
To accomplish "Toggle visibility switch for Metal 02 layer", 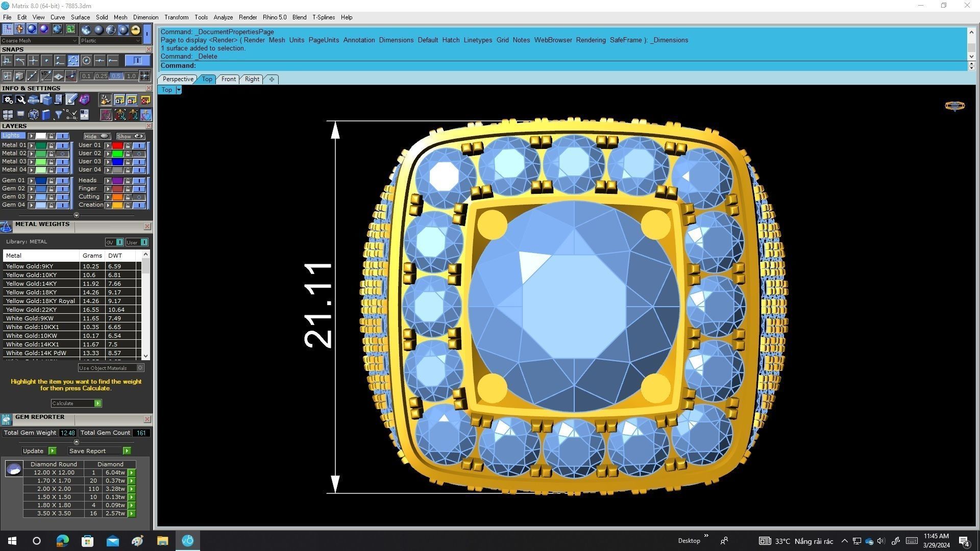I will [63, 154].
